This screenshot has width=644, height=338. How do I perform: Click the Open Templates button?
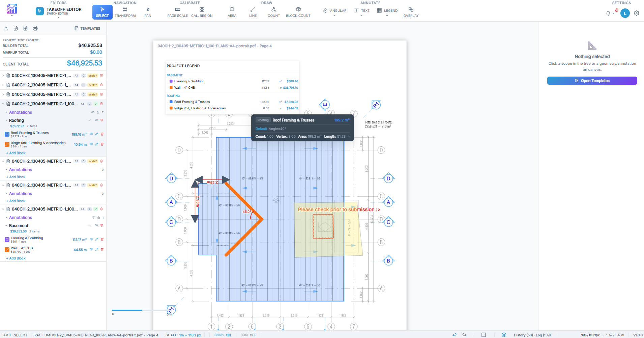(592, 81)
